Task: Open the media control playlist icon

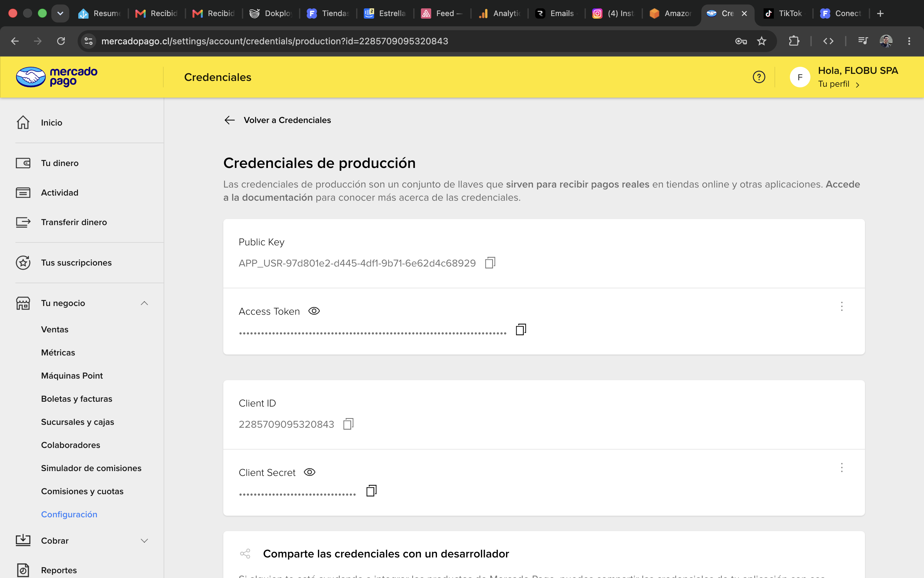Action: tap(863, 40)
